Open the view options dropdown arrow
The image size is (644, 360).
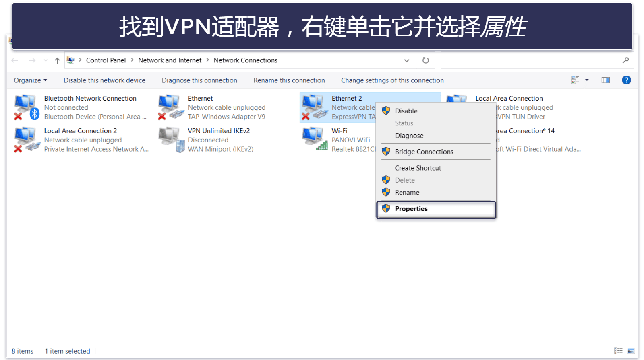[587, 80]
